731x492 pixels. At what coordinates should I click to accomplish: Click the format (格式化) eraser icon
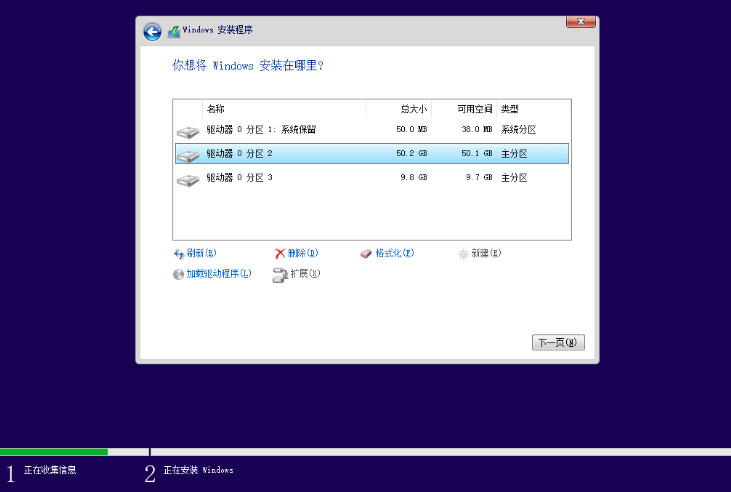coord(366,254)
